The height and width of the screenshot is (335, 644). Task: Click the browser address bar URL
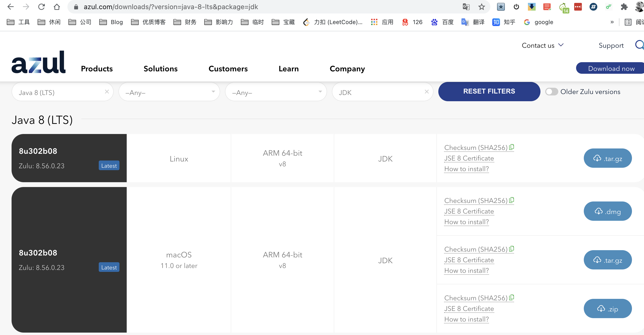coord(171,7)
